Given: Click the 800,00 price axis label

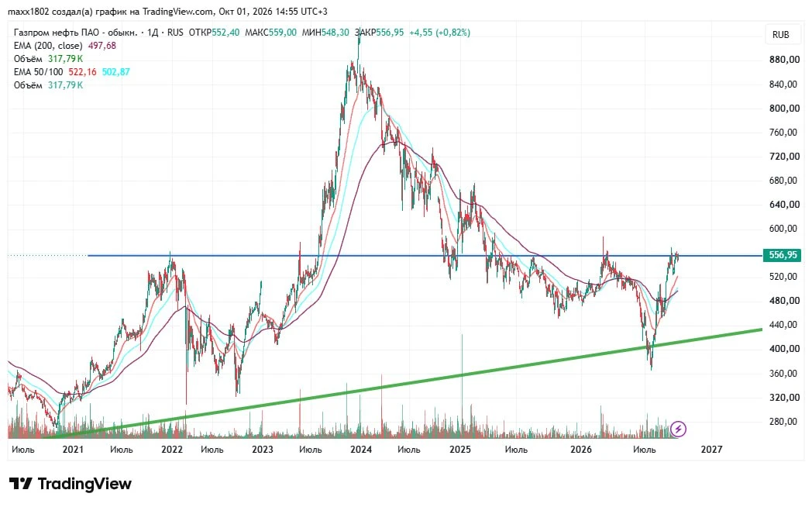Looking at the screenshot, I should 784,109.
